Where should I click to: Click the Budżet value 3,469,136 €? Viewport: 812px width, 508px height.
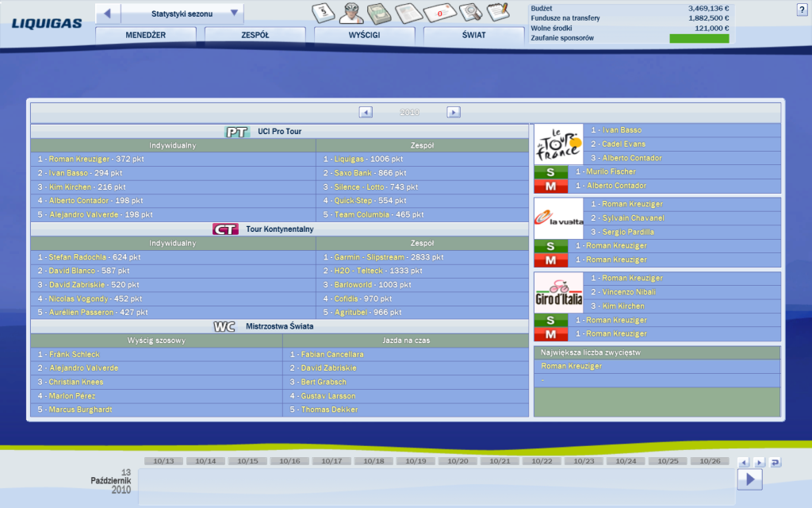pyautogui.click(x=708, y=8)
